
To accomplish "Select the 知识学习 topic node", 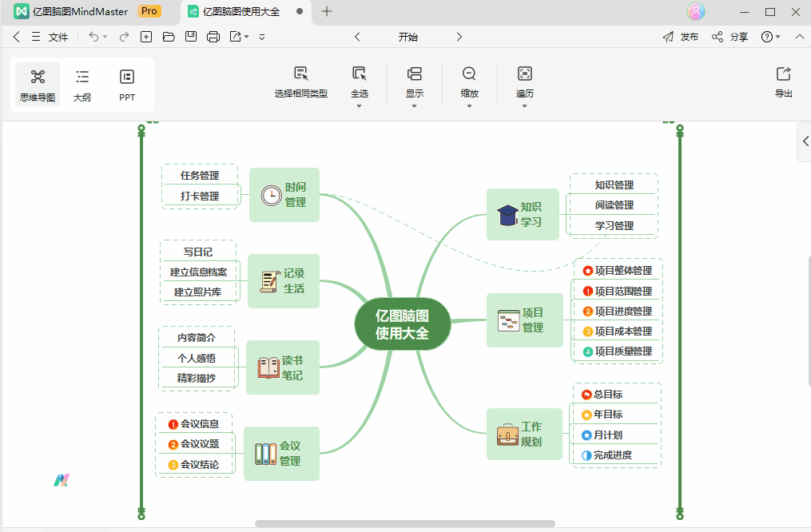I will (523, 215).
